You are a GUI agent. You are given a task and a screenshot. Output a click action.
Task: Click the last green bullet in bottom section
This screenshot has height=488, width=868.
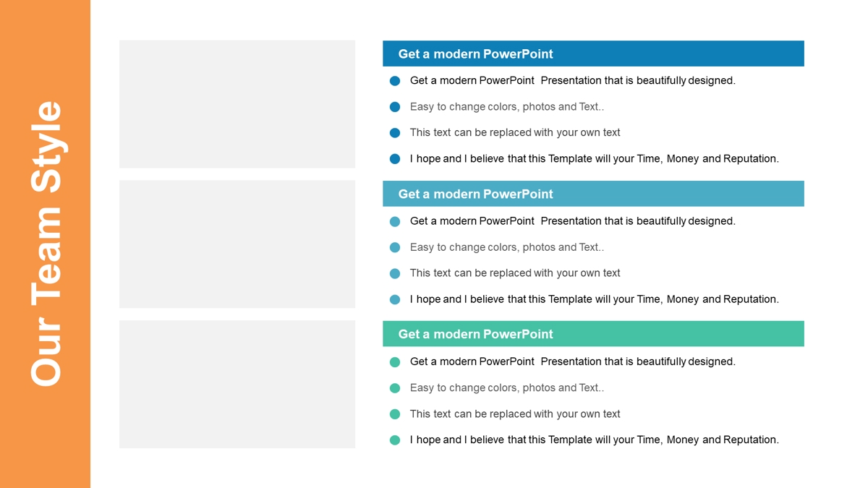pyautogui.click(x=395, y=440)
